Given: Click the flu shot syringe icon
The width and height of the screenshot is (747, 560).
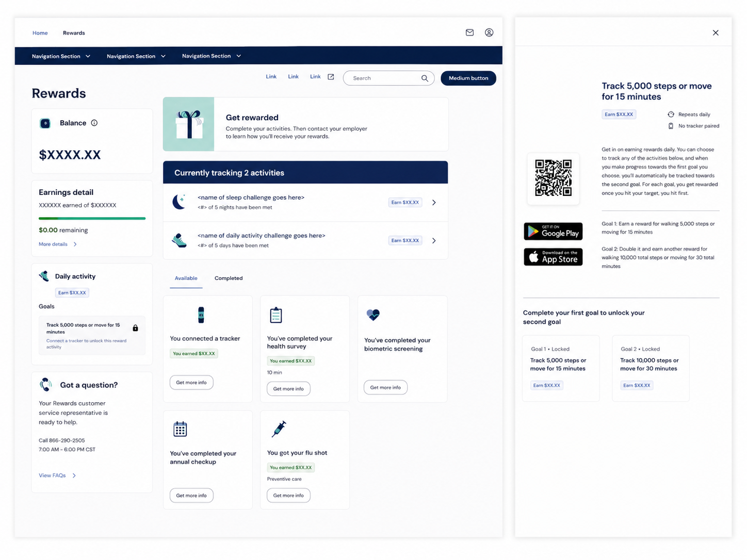Looking at the screenshot, I should [x=279, y=429].
